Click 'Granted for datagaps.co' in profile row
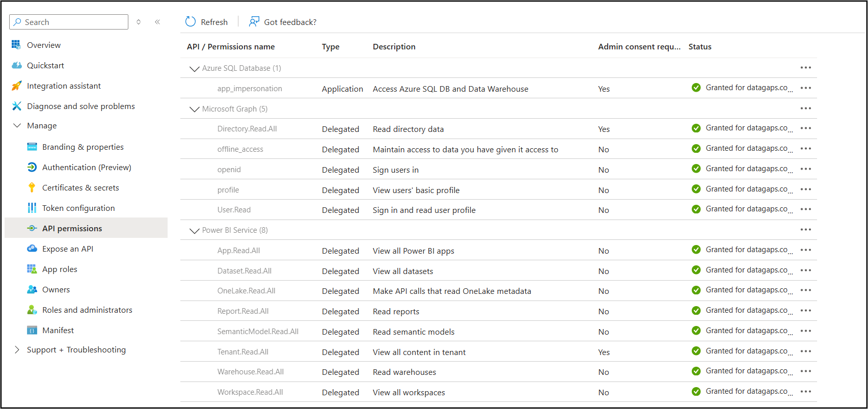The image size is (868, 409). pos(747,189)
